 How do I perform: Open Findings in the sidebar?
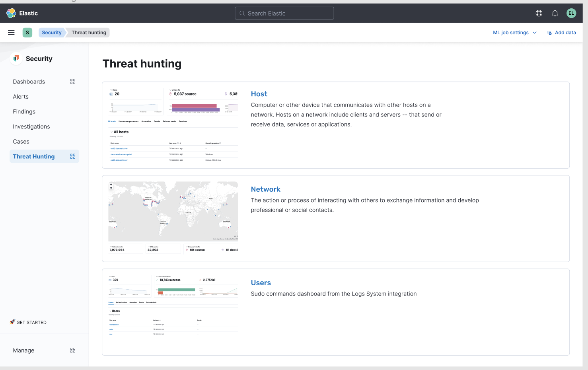[24, 112]
